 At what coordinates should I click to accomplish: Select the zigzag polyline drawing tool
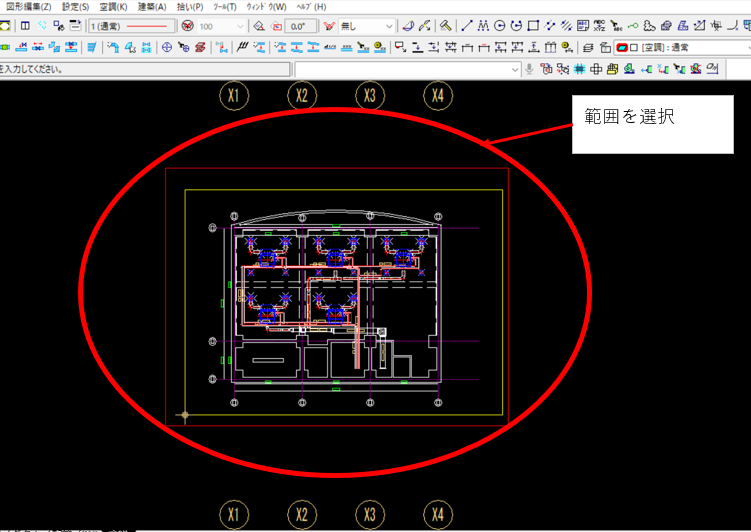[x=483, y=25]
